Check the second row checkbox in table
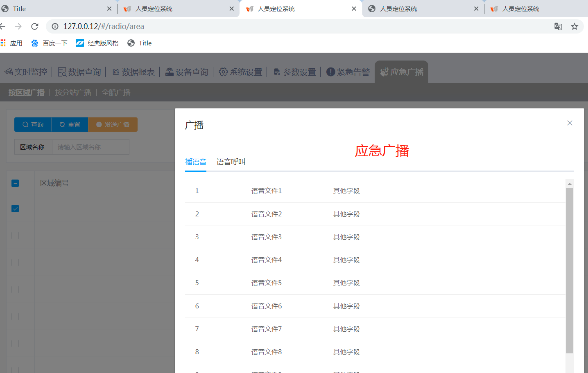The height and width of the screenshot is (373, 588). (15, 236)
